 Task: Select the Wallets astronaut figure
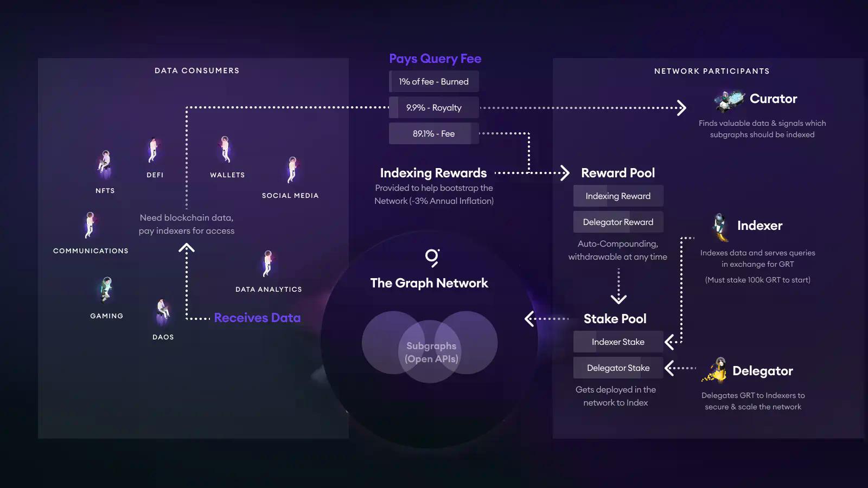click(x=226, y=149)
